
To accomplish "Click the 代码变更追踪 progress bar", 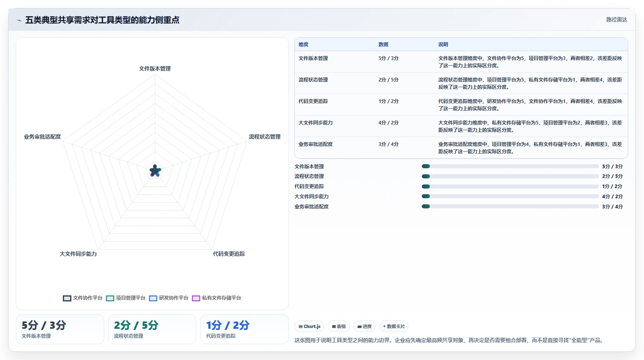I will coord(510,186).
